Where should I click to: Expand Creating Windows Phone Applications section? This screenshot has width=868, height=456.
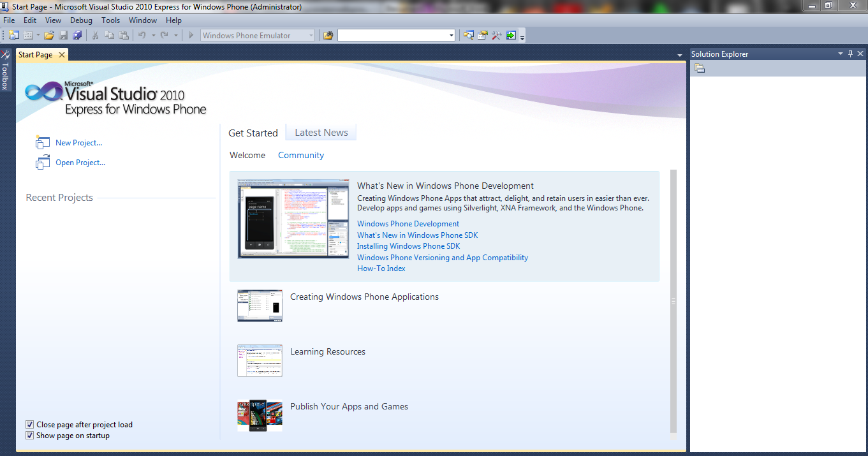pos(364,297)
